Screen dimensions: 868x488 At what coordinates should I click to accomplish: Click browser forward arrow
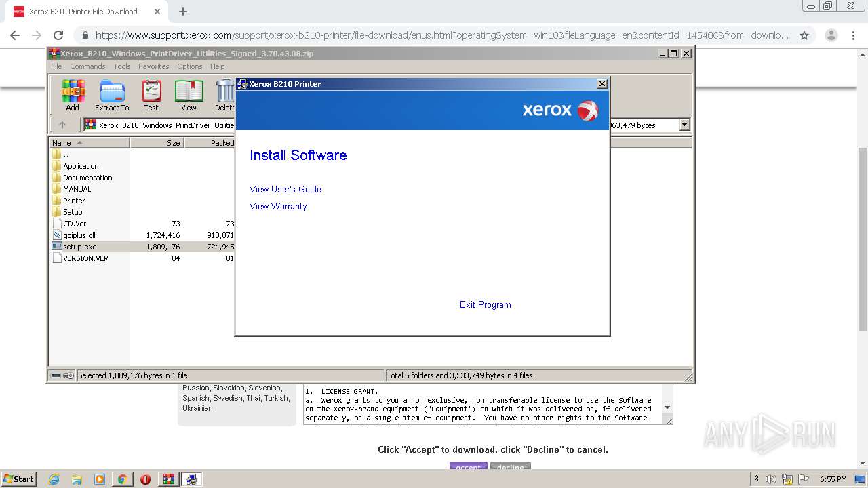point(37,35)
